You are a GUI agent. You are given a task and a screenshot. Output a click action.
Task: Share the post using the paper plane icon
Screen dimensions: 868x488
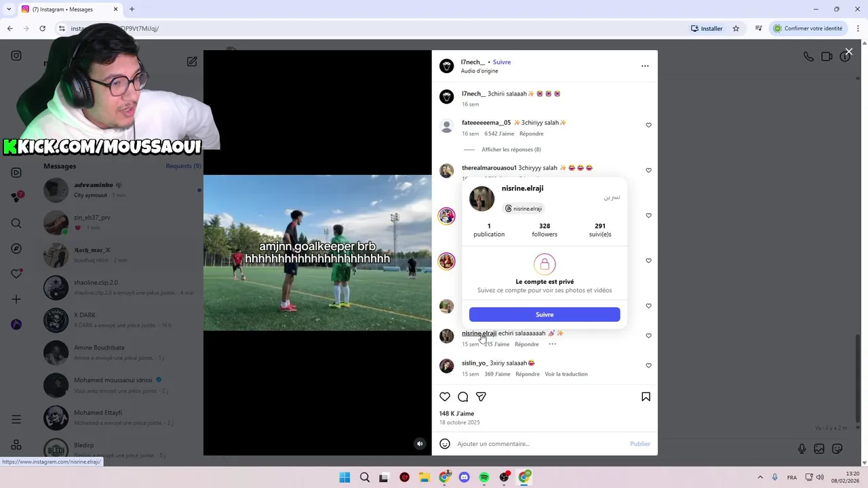tap(481, 396)
